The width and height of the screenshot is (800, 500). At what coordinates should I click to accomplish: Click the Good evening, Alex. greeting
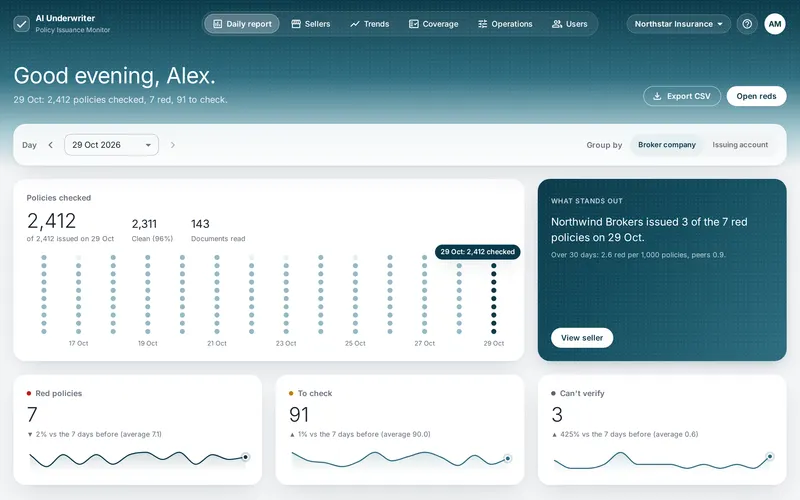114,76
